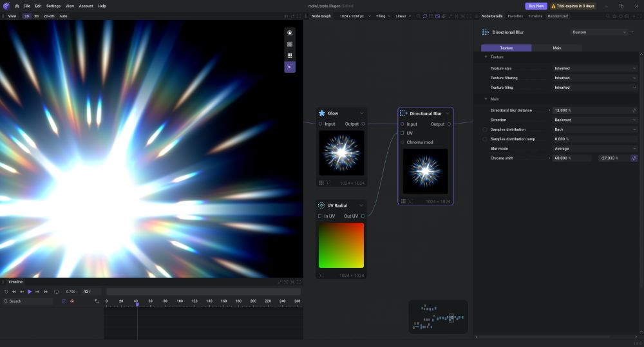The width and height of the screenshot is (644, 347).
Task: Switch to the Randomized tab
Action: [558, 17]
